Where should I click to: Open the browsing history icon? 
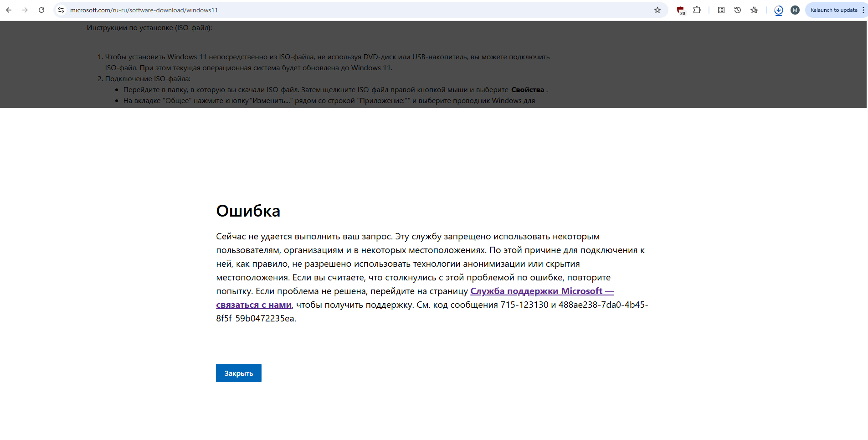tap(738, 10)
